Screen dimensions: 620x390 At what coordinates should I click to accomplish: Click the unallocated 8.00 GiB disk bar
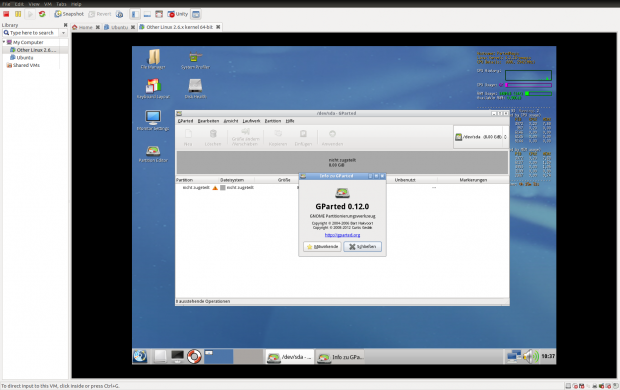pyautogui.click(x=342, y=162)
